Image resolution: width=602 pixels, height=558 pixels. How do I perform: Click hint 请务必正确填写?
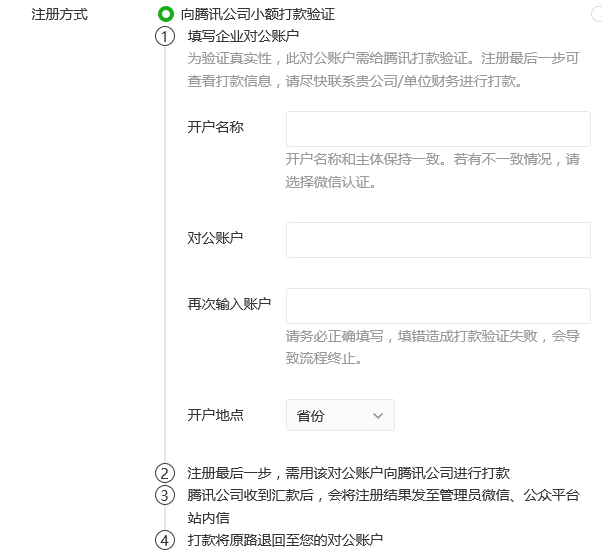pos(334,336)
